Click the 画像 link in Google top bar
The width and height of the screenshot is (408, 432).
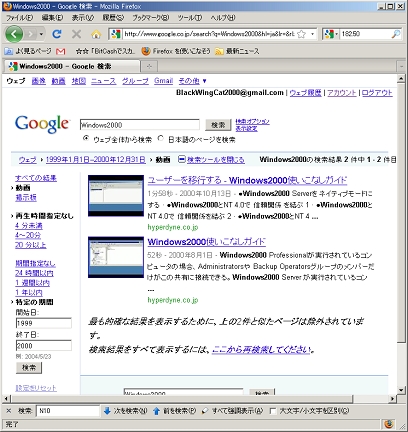pyautogui.click(x=39, y=81)
